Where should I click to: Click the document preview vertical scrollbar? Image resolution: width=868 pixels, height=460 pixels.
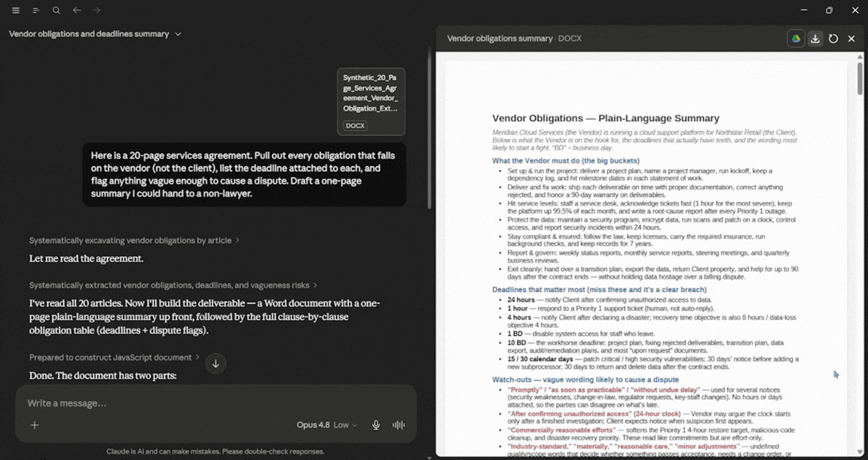(x=860, y=78)
